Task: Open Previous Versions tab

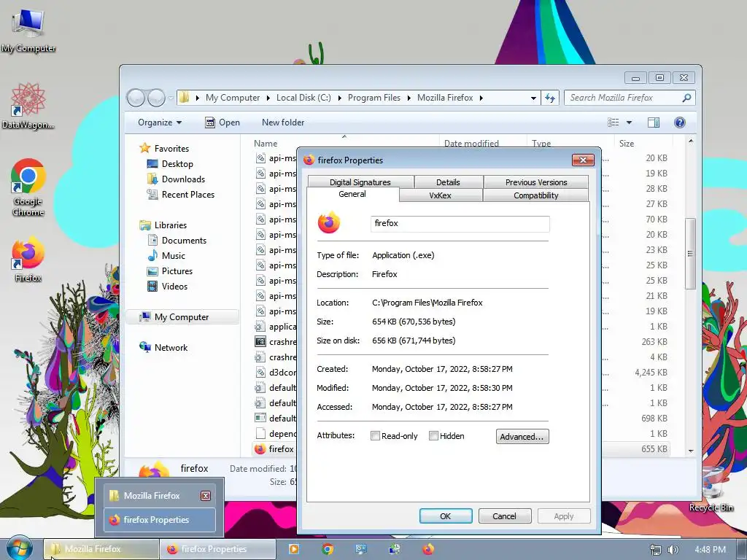Action: [x=536, y=182]
